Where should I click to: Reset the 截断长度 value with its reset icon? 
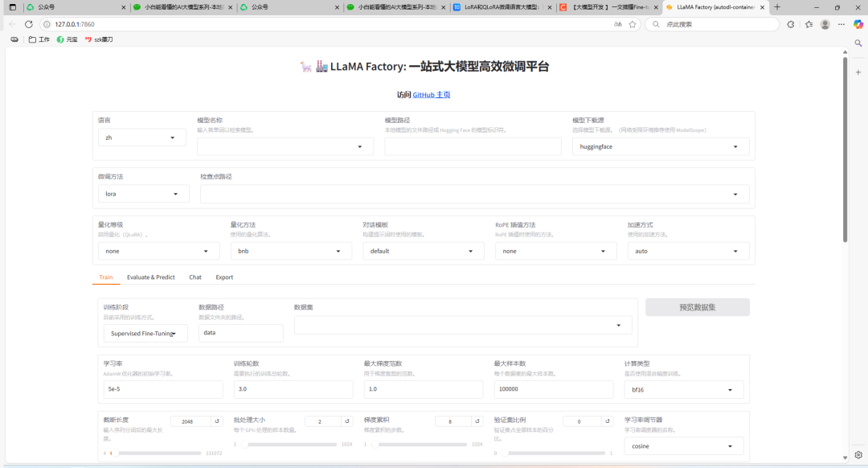[x=217, y=421]
